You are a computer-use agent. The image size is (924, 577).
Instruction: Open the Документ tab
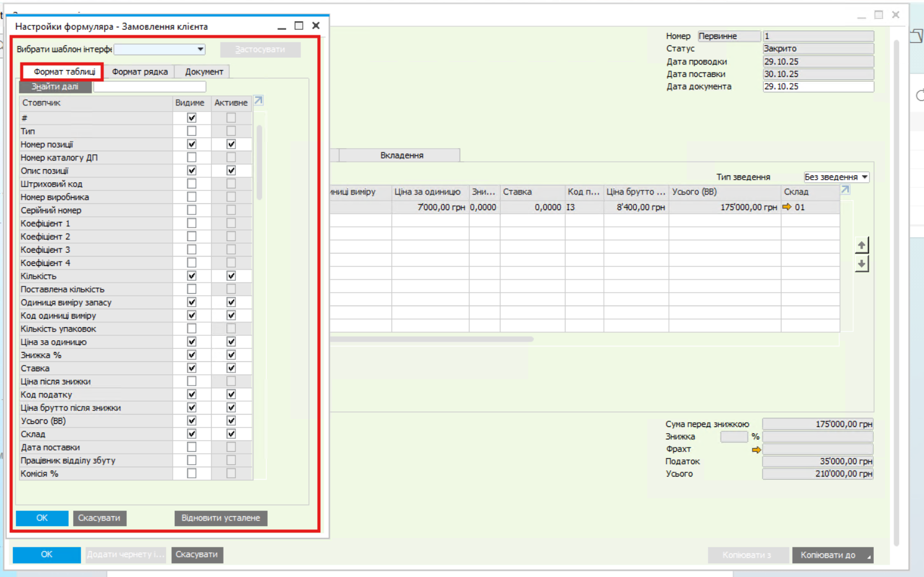204,72
